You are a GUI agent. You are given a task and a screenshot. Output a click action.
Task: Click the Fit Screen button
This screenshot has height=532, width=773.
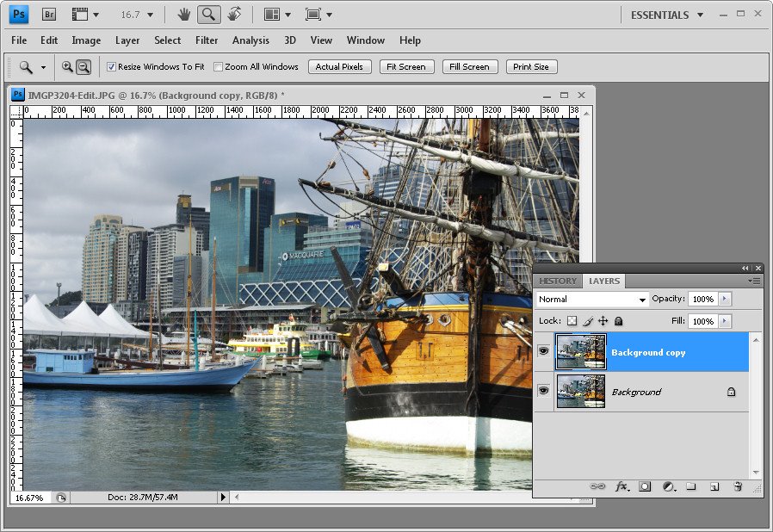(406, 66)
